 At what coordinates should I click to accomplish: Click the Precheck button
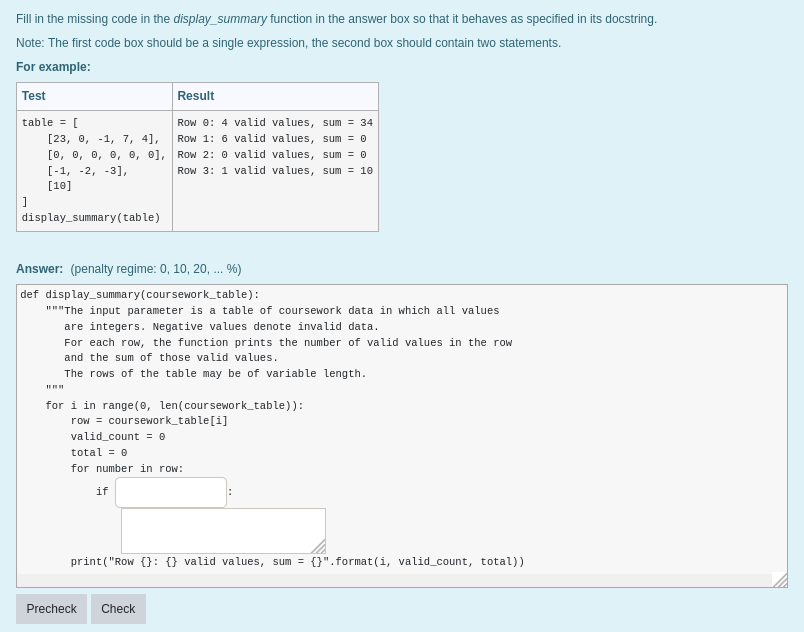[51, 609]
